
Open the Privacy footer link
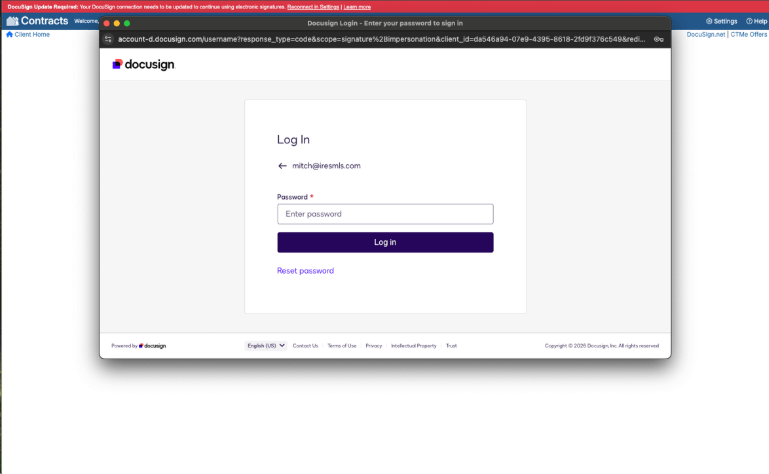[x=373, y=345]
